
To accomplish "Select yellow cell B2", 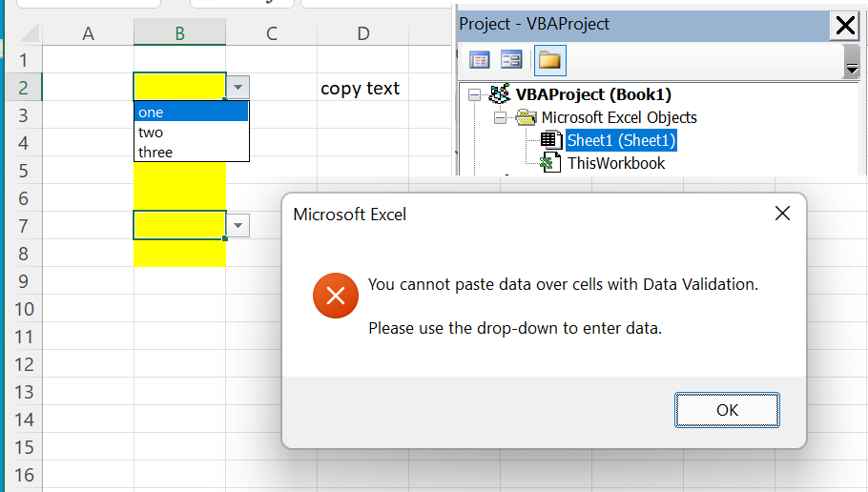I will click(179, 87).
